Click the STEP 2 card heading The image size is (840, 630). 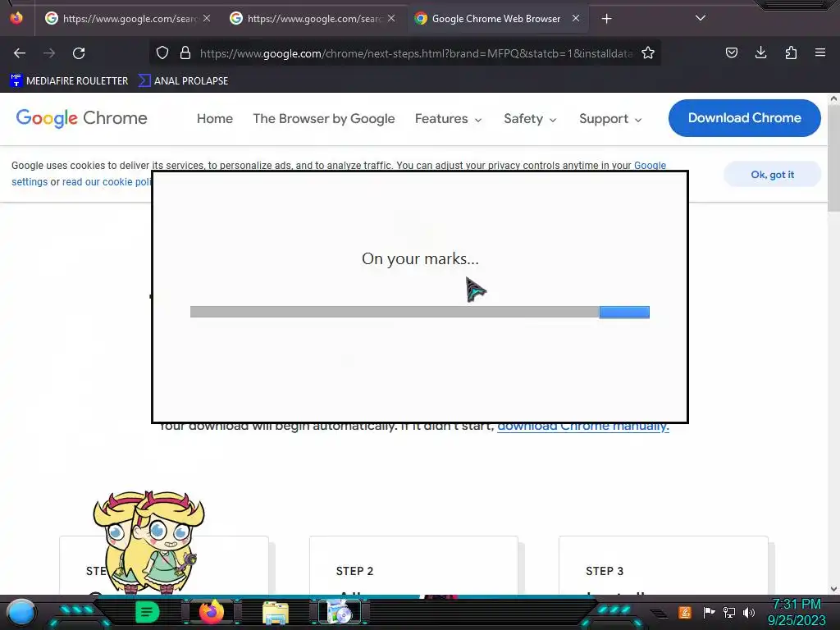tap(354, 571)
